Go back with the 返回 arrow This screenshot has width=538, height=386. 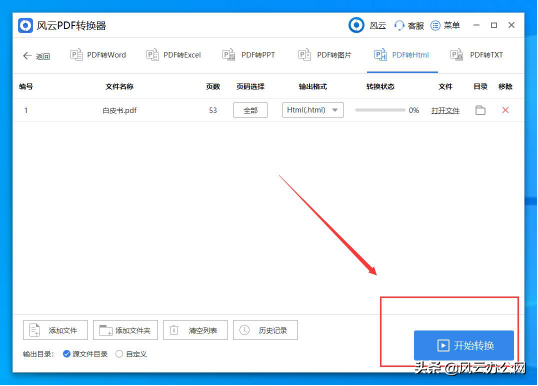click(36, 56)
